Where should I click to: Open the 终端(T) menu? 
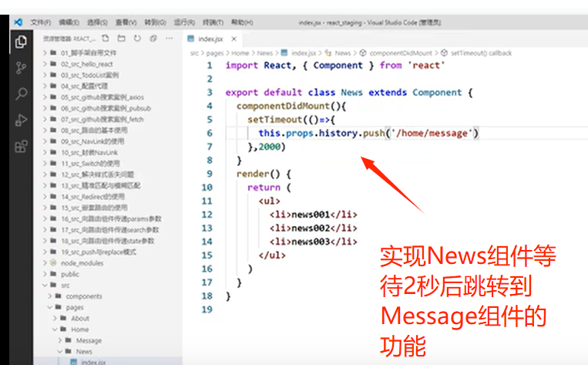coord(213,22)
